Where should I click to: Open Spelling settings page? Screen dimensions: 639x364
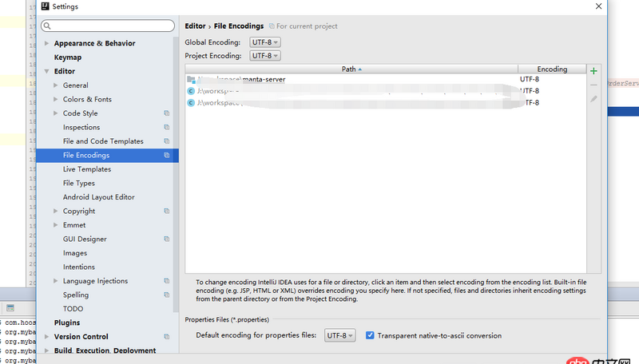(x=76, y=295)
